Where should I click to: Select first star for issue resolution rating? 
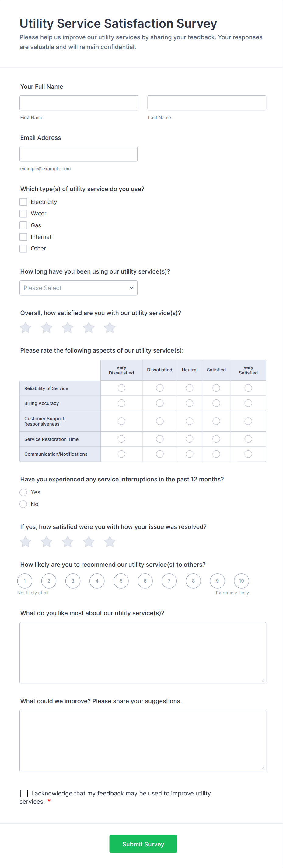(26, 542)
